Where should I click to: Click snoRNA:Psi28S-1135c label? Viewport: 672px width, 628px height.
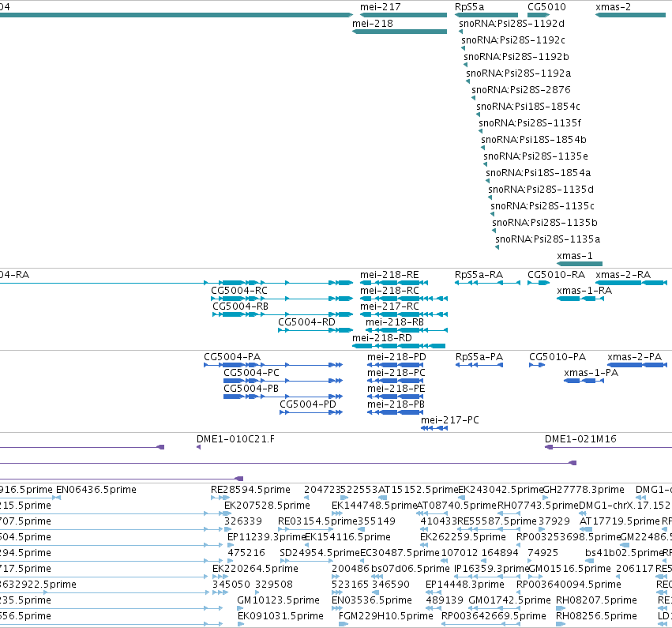[x=542, y=206]
